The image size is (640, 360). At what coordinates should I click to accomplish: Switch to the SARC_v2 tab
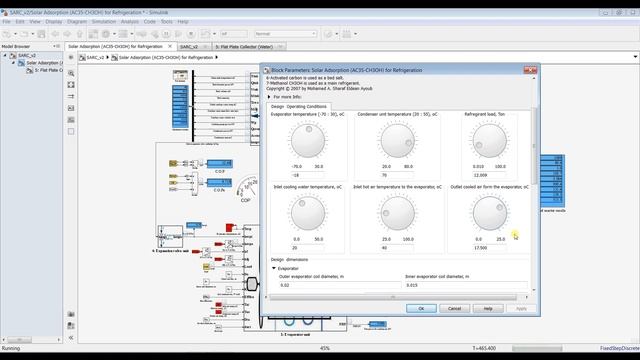pyautogui.click(x=189, y=47)
